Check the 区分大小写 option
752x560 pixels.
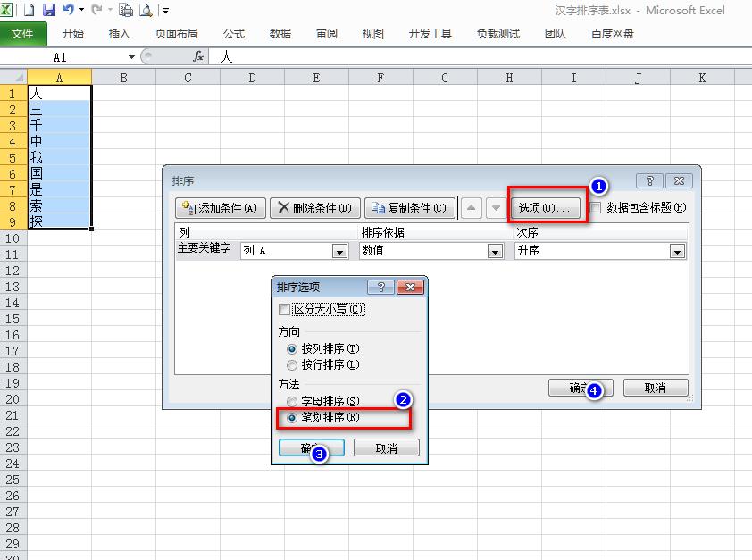[x=284, y=308]
